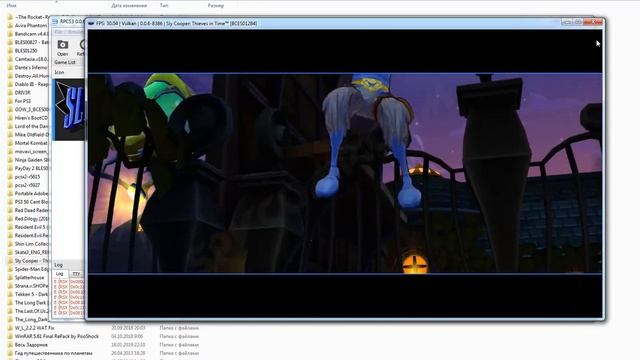This screenshot has width=640, height=360.
Task: Select the The_Long_Dark underscore folder
Action: pos(31,320)
